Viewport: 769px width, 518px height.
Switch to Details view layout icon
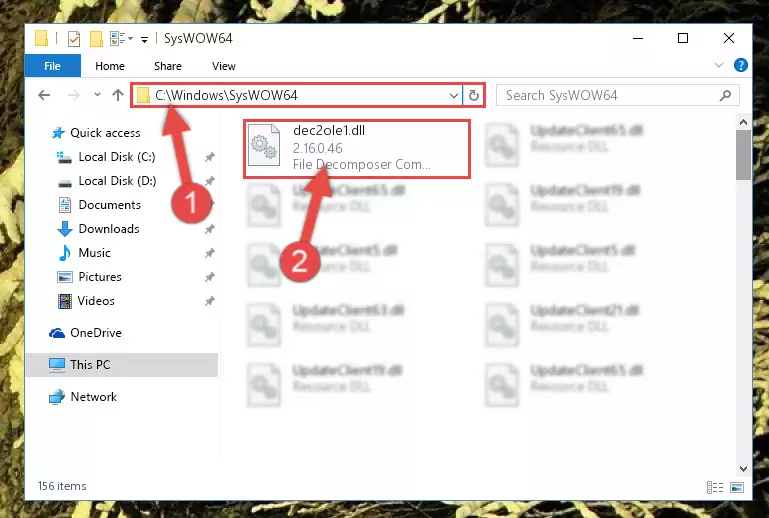pos(715,487)
